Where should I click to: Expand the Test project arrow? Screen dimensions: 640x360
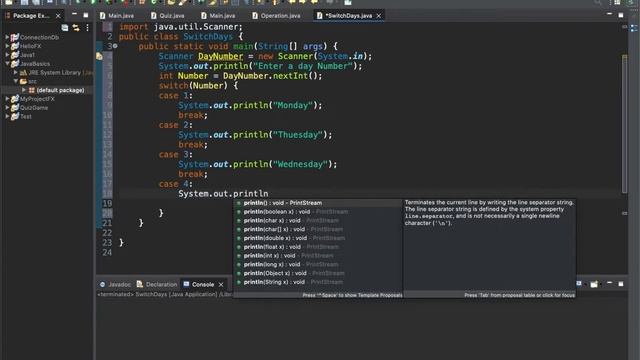click(x=7, y=116)
